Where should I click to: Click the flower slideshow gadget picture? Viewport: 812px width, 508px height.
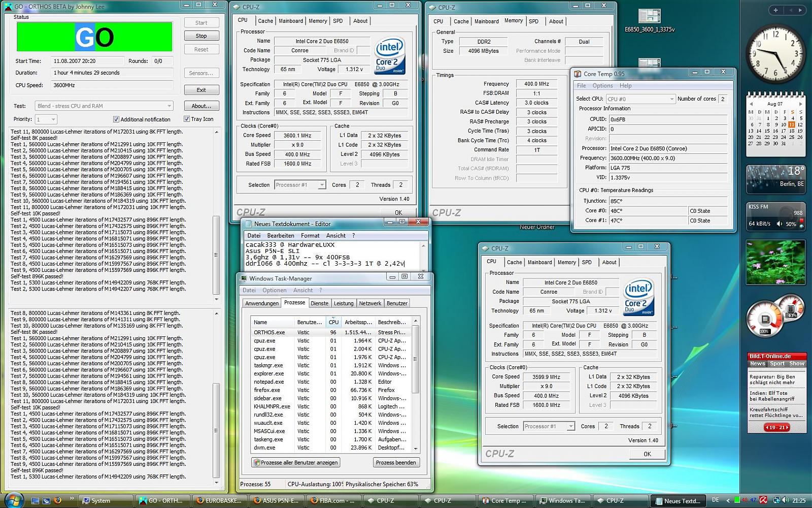coord(775,263)
